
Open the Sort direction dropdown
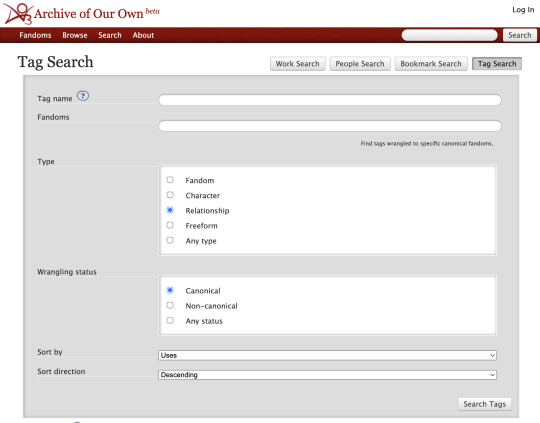(327, 375)
